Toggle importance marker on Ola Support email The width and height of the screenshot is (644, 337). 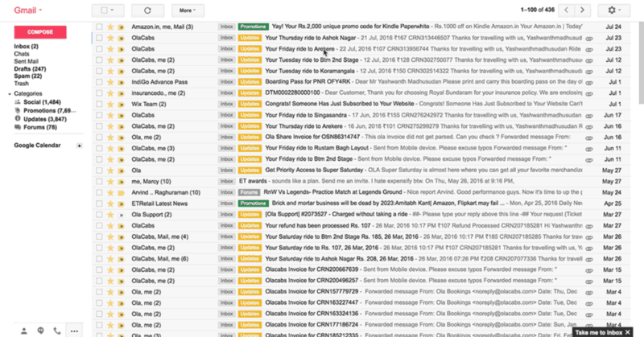click(122, 215)
